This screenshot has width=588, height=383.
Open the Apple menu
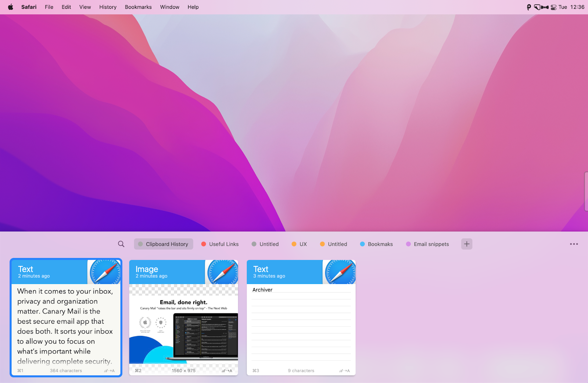click(x=11, y=7)
